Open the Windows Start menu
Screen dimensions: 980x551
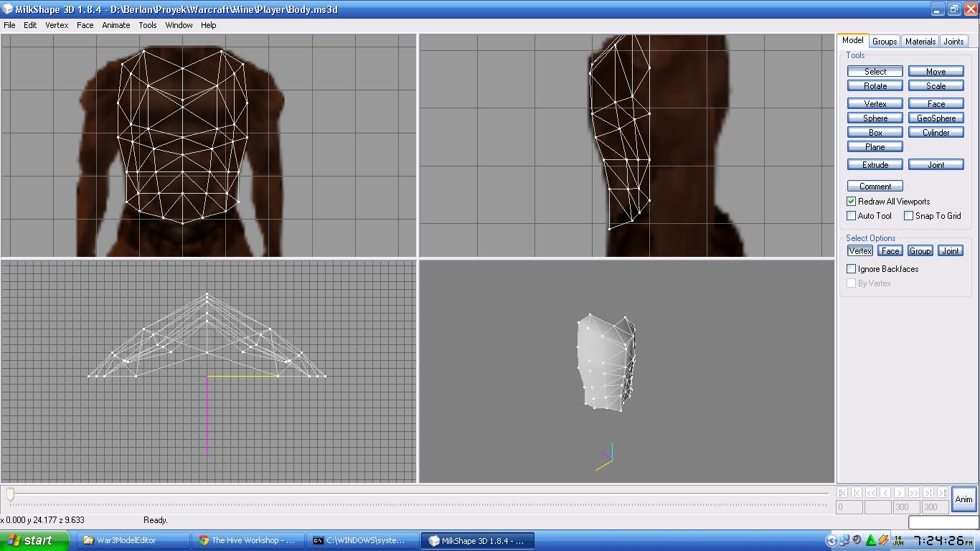[34, 541]
